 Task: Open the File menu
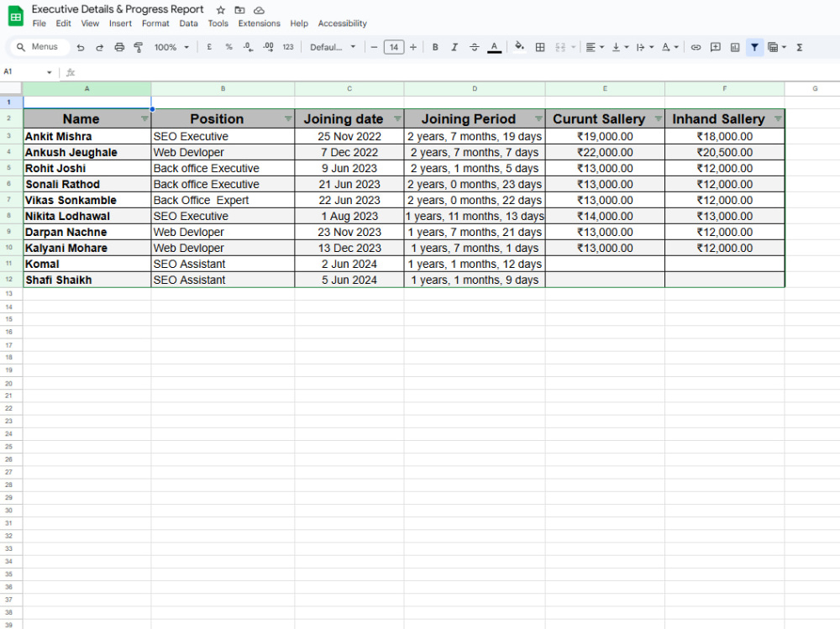39,24
